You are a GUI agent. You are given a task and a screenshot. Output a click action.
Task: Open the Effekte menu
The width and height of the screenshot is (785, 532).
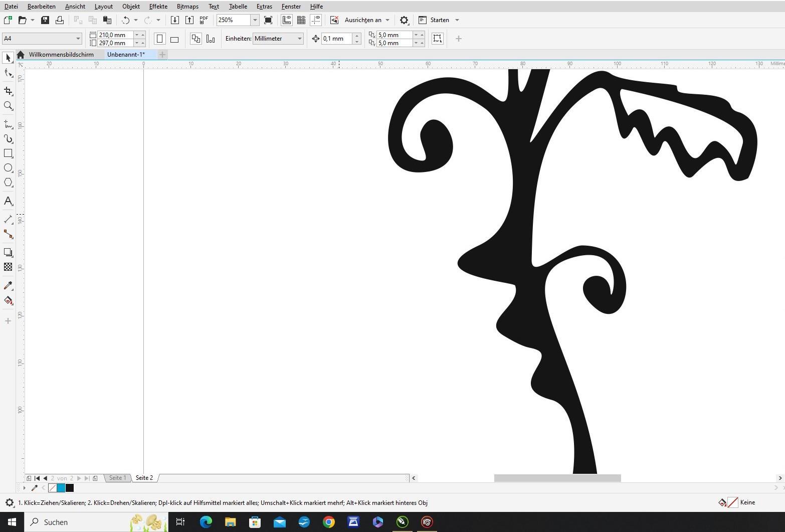[158, 7]
